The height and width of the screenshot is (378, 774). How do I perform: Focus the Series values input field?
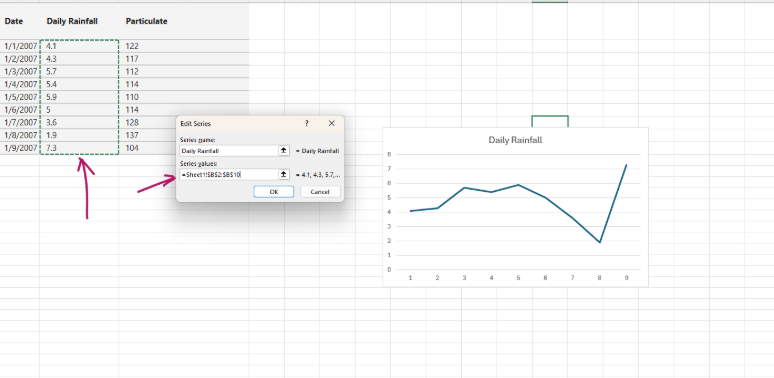[x=229, y=174]
